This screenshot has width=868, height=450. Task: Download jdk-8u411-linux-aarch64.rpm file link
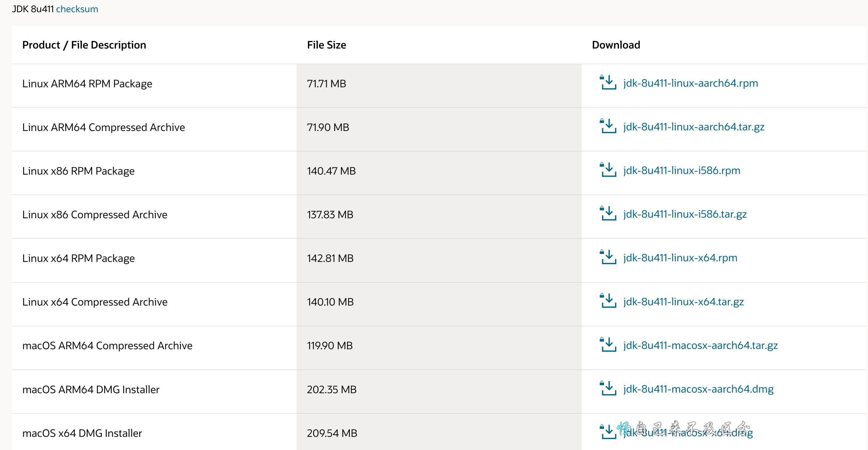pyautogui.click(x=690, y=83)
